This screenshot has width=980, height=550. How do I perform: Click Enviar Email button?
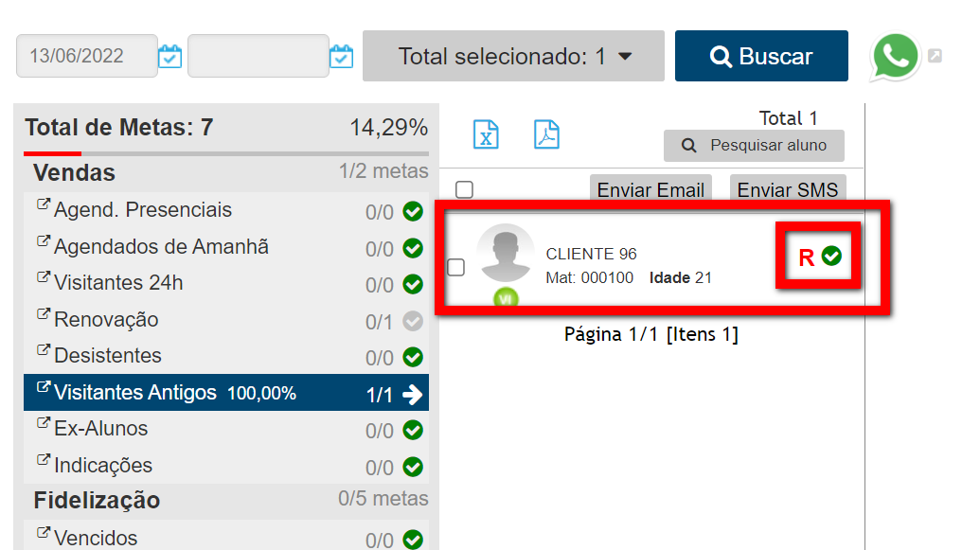[650, 189]
